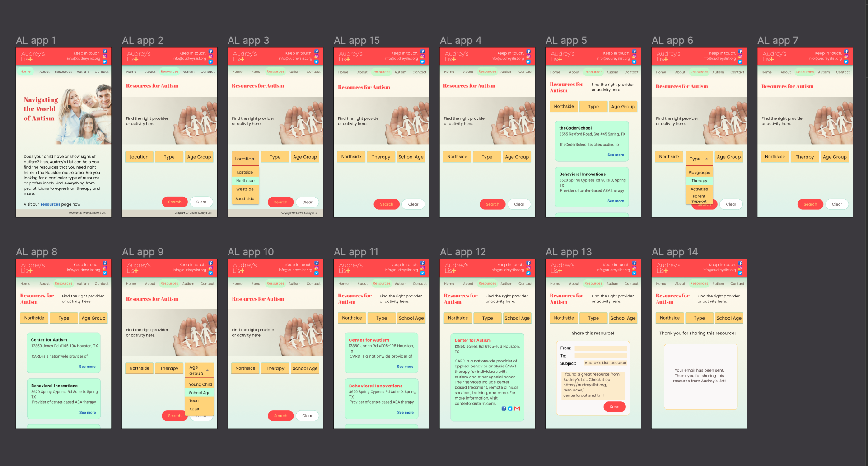This screenshot has height=466, width=868.
Task: Click Twitter share icon in AL app 12 card
Action: [510, 409]
